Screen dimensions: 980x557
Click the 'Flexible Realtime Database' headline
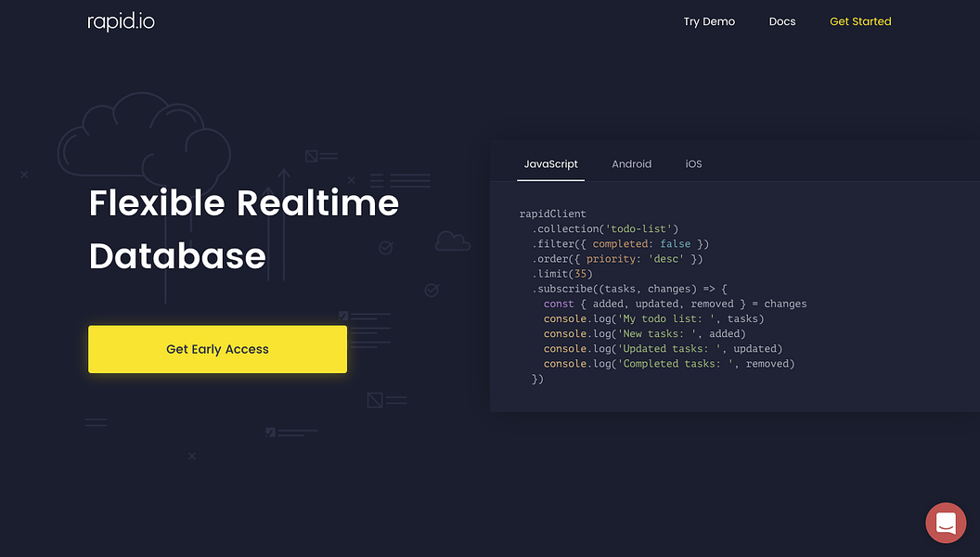tap(243, 229)
